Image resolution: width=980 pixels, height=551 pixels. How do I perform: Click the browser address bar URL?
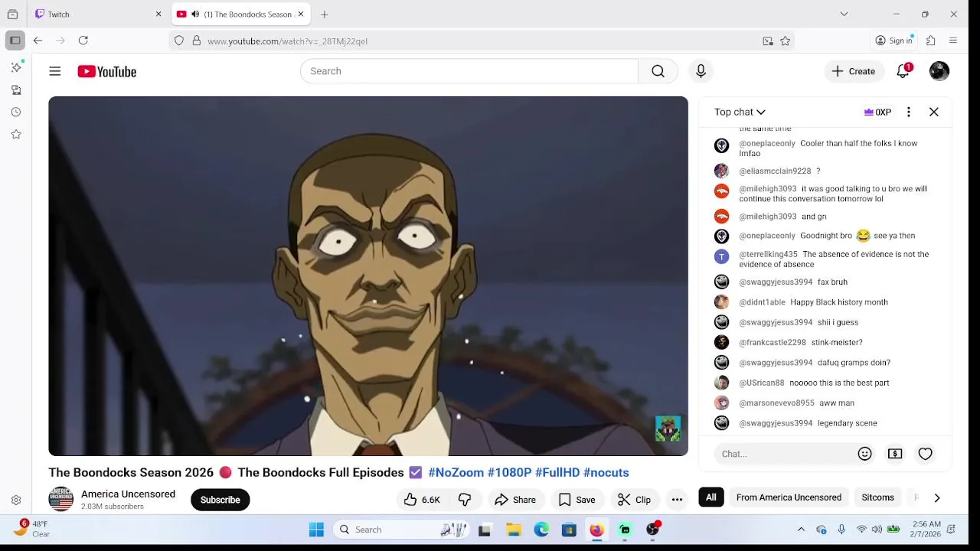tap(287, 41)
